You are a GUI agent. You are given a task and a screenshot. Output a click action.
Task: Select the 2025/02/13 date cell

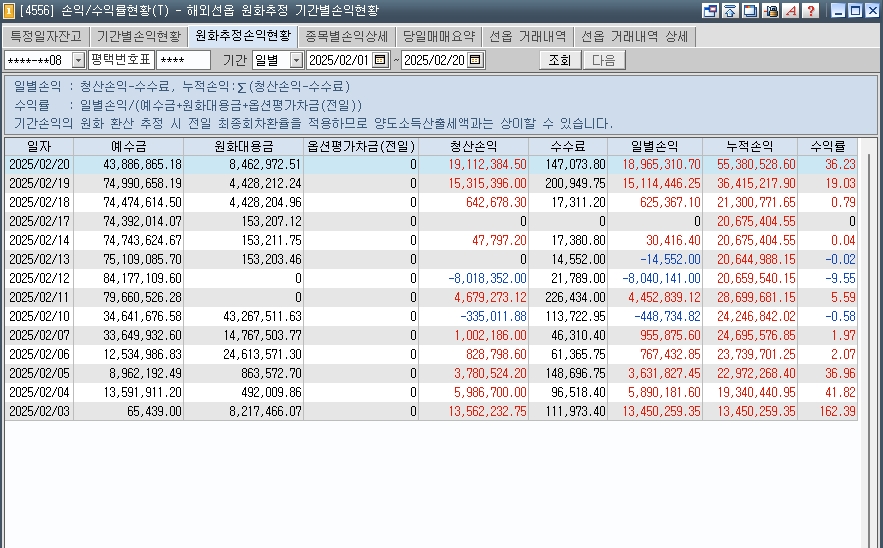[39, 260]
